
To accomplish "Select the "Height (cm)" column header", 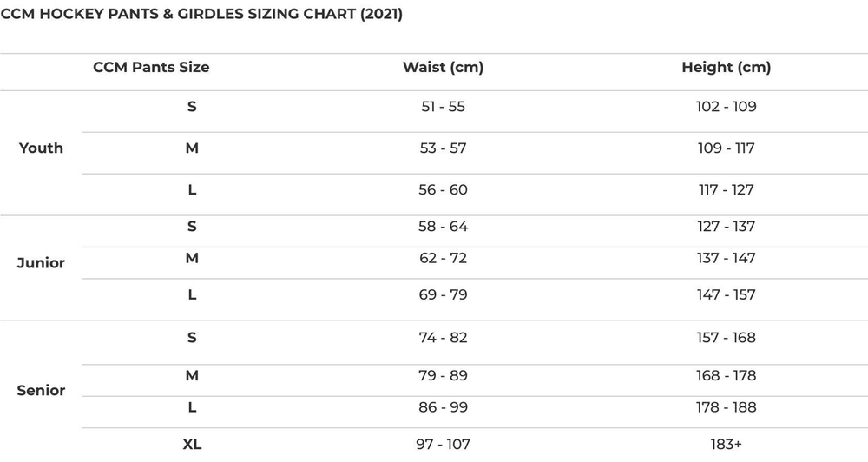I will 726,67.
